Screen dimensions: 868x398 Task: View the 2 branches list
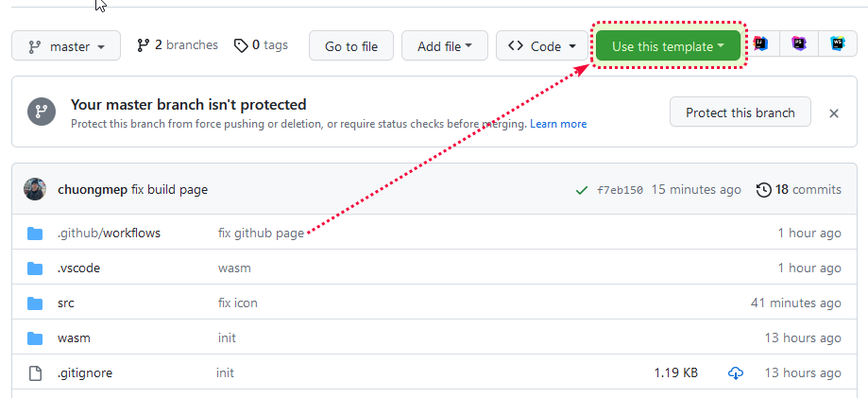point(178,44)
